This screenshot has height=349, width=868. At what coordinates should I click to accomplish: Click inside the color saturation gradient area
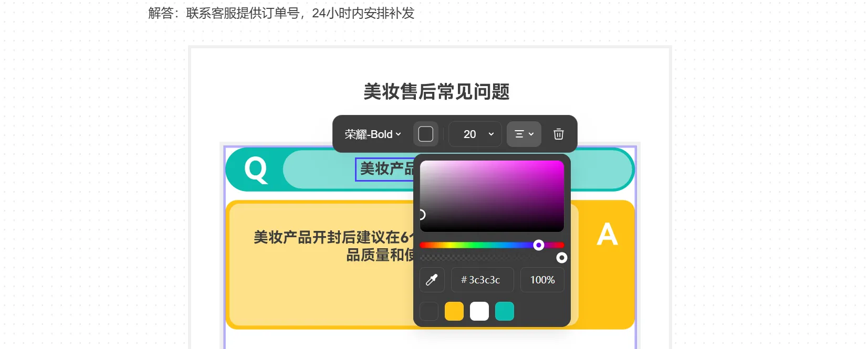point(492,196)
